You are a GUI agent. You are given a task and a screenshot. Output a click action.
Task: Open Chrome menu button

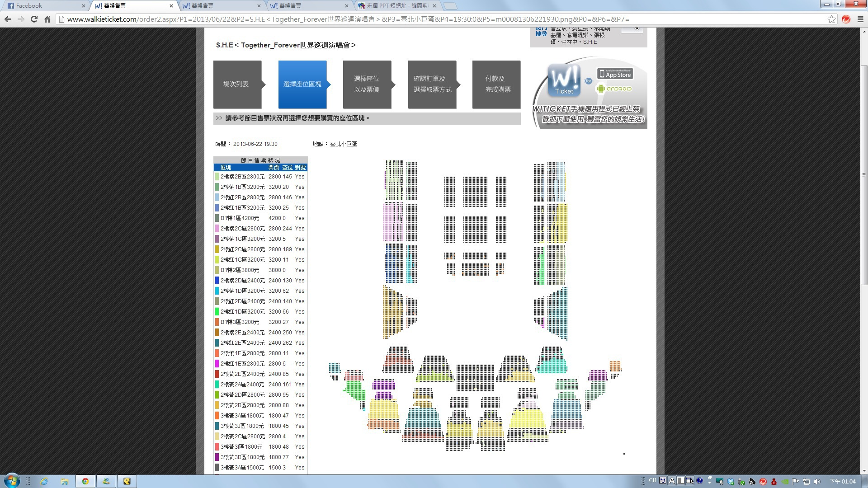pos(860,19)
